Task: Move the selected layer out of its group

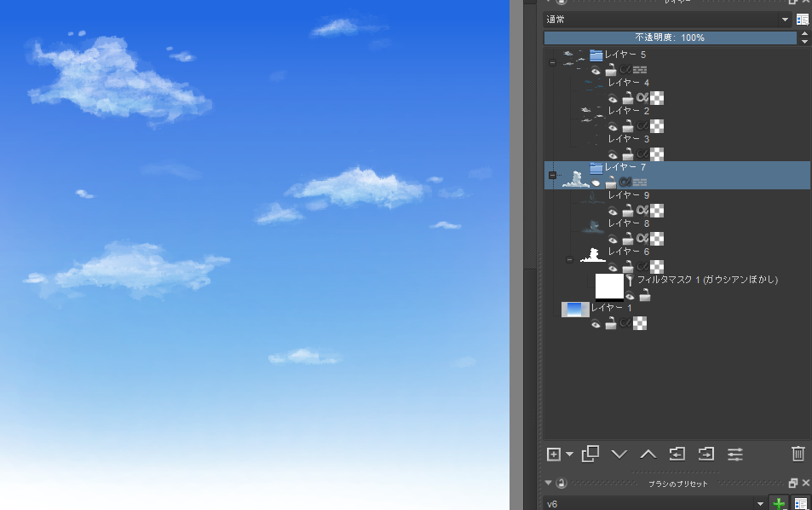Action: [x=677, y=455]
